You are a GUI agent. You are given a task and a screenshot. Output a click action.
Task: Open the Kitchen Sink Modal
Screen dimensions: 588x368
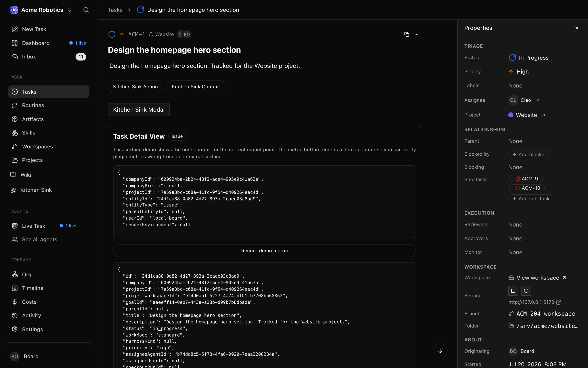pos(139,110)
